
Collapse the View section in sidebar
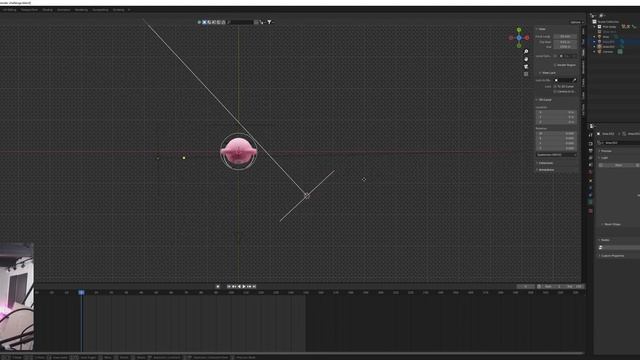(x=542, y=29)
